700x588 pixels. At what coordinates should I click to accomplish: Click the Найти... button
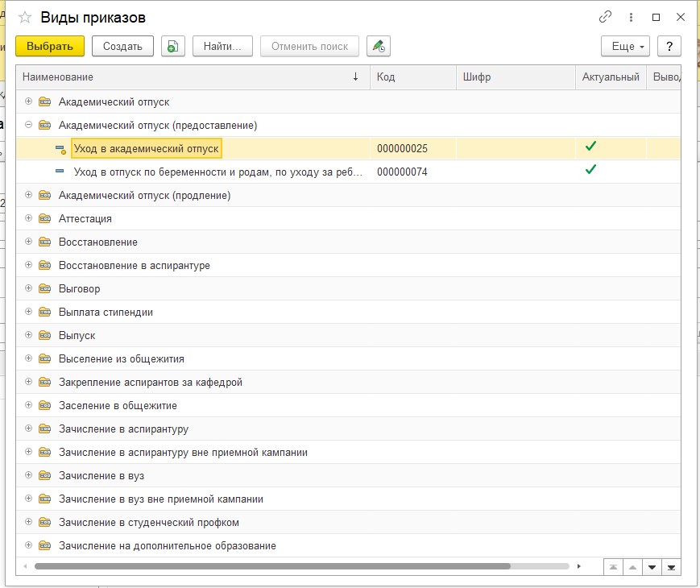[222, 46]
